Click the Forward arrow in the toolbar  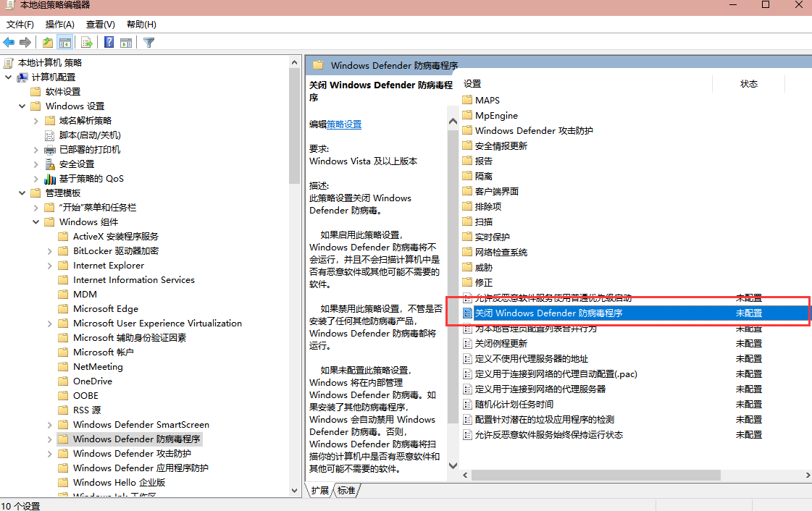click(25, 43)
